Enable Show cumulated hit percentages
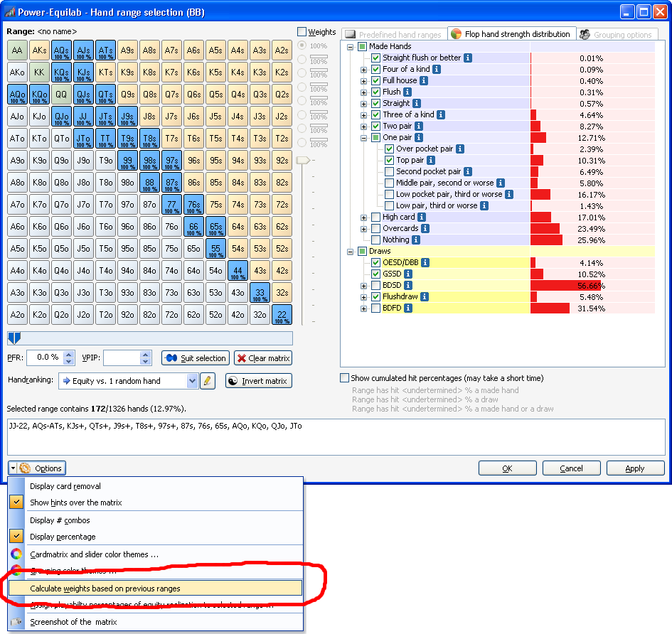 pyautogui.click(x=344, y=378)
